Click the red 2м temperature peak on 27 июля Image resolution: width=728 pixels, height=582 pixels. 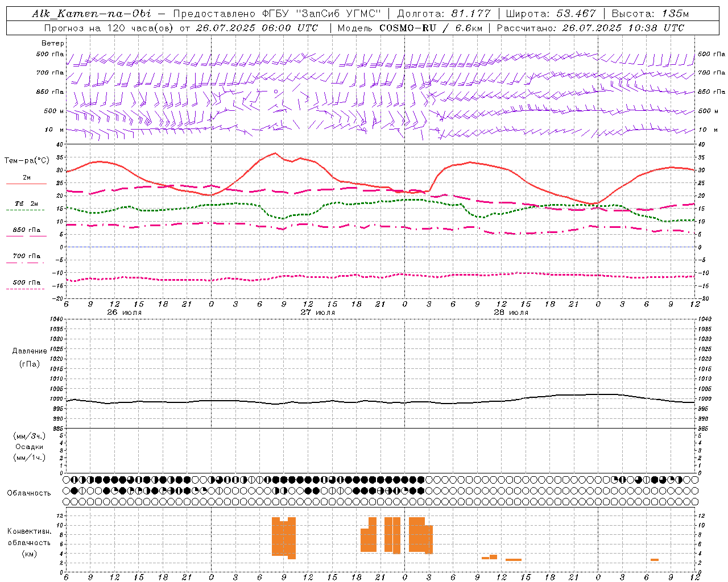(x=276, y=153)
